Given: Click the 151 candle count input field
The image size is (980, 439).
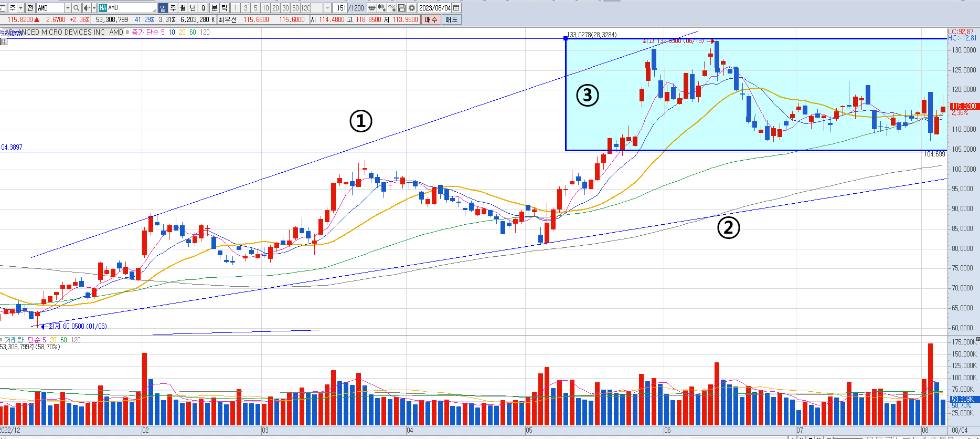Looking at the screenshot, I should [x=340, y=8].
